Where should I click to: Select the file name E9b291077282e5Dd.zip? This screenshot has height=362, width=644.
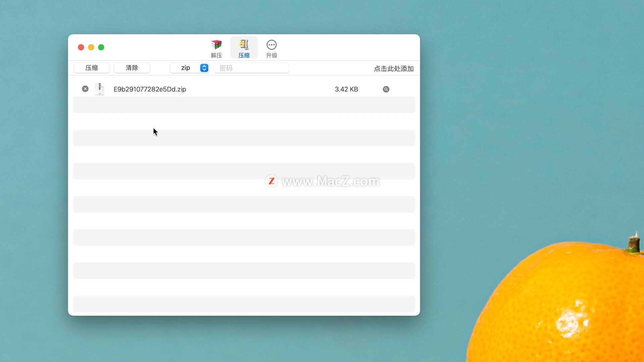click(150, 89)
